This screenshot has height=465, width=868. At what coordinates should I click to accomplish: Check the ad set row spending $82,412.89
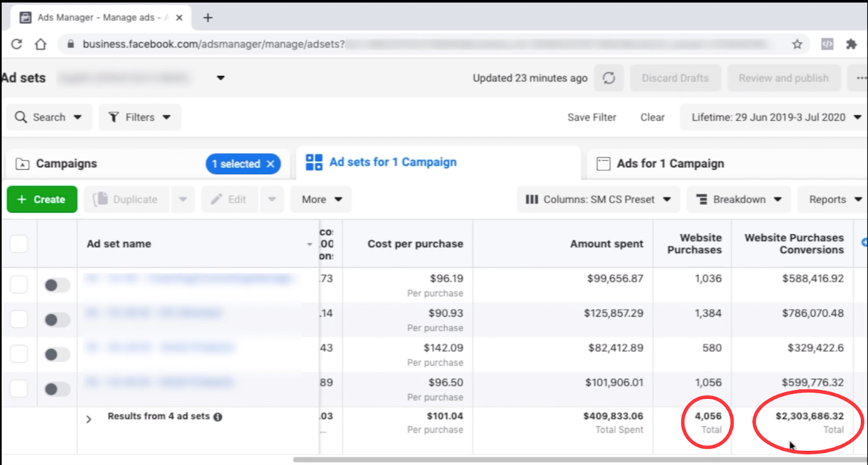19,354
